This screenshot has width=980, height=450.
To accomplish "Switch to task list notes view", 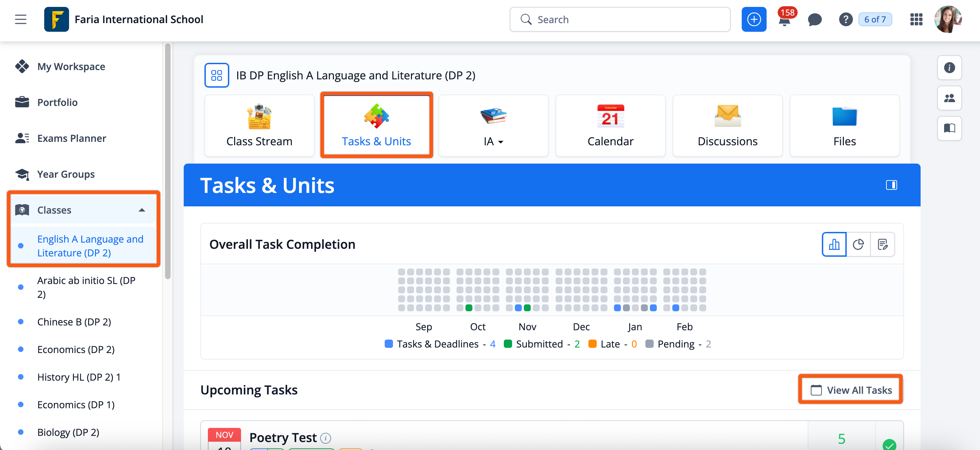I will tap(882, 244).
